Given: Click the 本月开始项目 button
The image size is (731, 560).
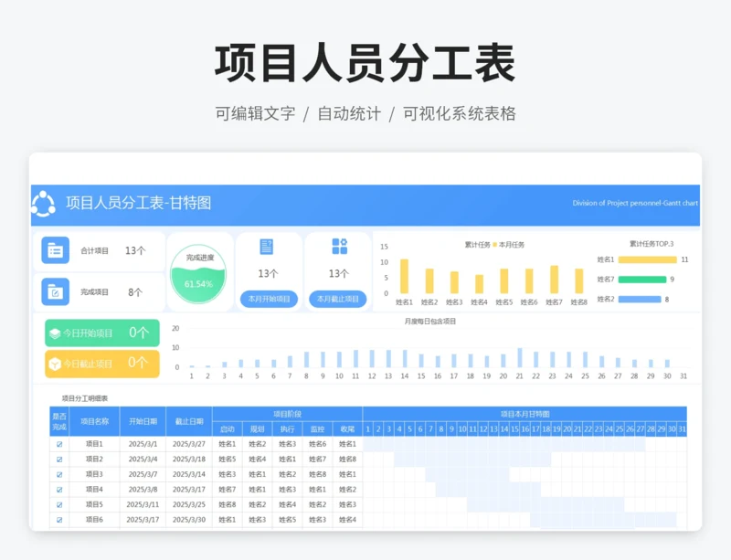Looking at the screenshot, I should tap(269, 299).
